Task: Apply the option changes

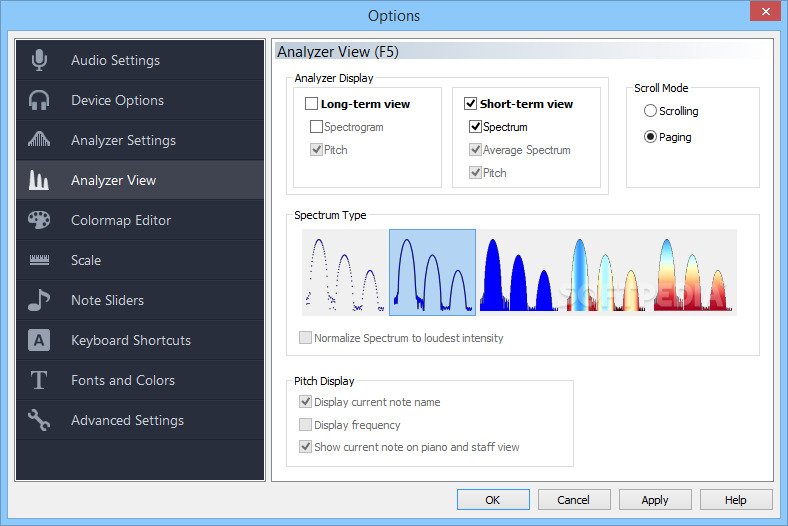Action: tap(655, 500)
